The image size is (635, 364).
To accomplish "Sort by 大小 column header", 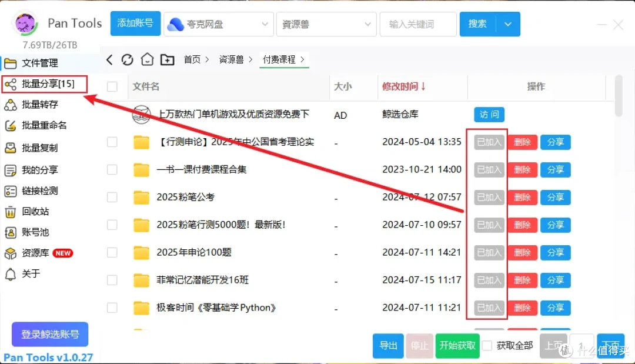I will tap(343, 86).
